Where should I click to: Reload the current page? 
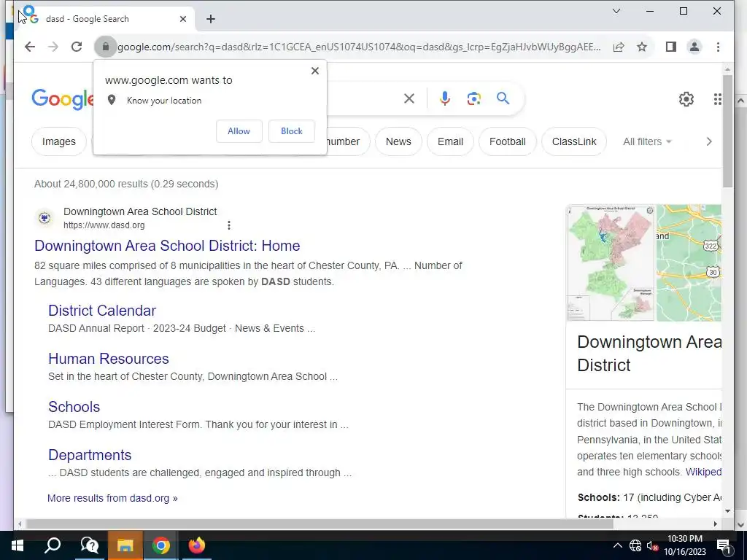(x=76, y=47)
